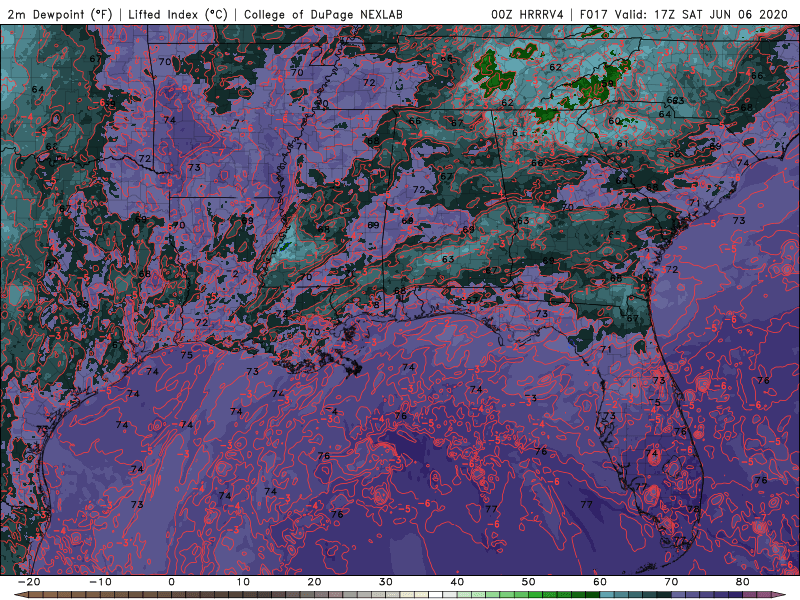The width and height of the screenshot is (800, 600).
Task: Click the white swatch on the color bar
Action: coord(435,595)
